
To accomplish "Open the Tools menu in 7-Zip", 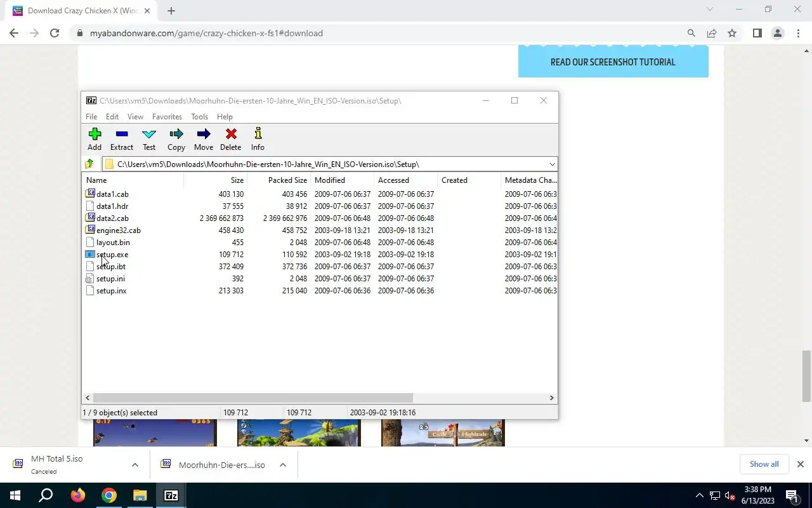I will click(x=199, y=117).
